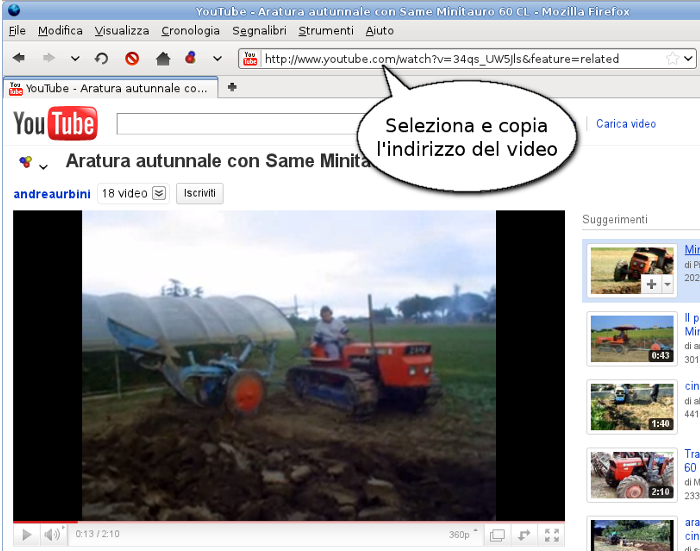Open the Strumenti menu

[326, 31]
